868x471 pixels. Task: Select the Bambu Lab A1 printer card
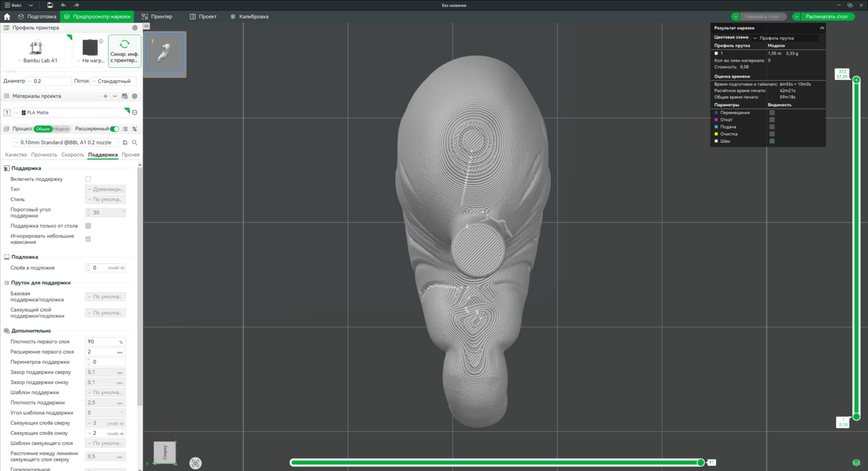[37, 51]
